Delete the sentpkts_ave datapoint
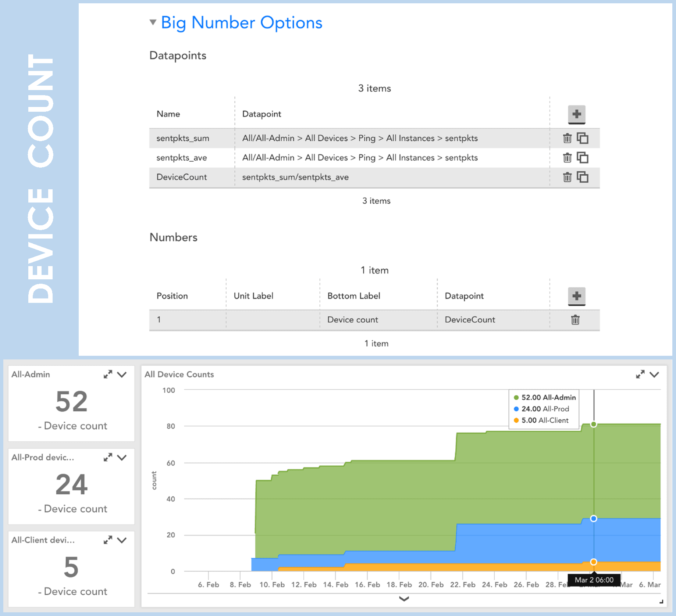This screenshot has height=616, width=676. 567,158
